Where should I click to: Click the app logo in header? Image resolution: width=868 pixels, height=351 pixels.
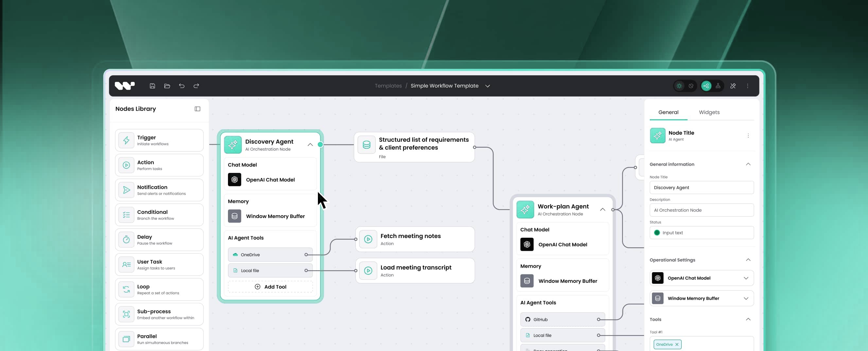[x=125, y=86]
